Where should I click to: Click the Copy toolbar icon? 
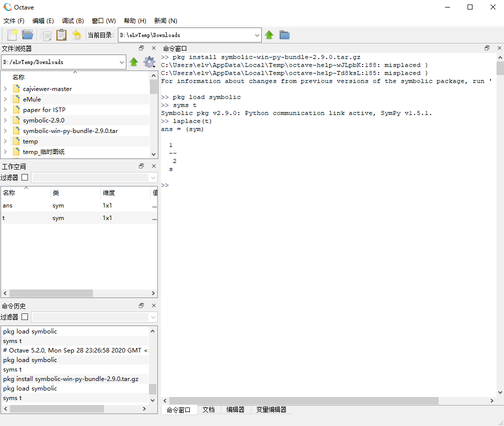(45, 34)
